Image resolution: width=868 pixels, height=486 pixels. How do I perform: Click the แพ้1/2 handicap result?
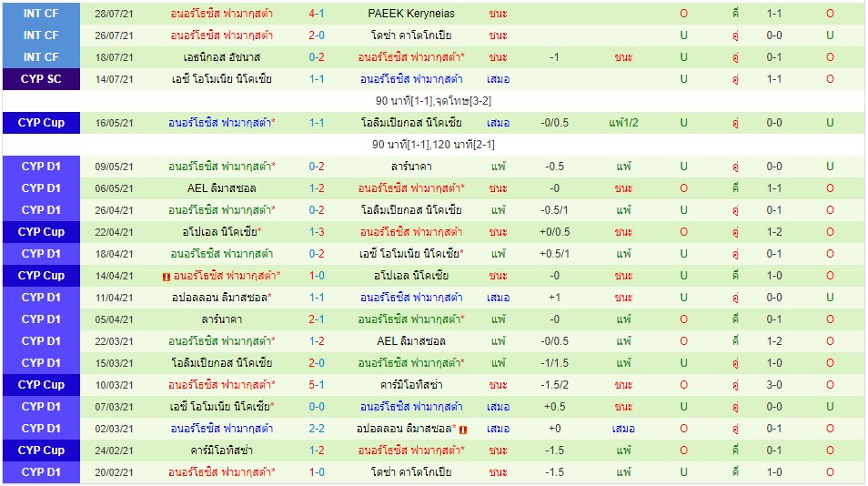(623, 123)
